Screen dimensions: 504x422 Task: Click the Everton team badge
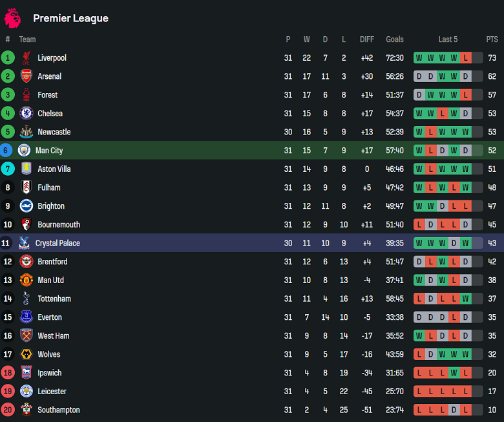[x=26, y=317]
